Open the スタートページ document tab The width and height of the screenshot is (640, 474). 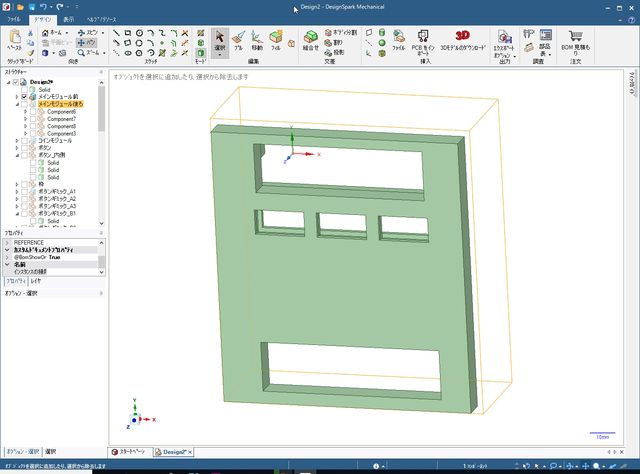click(x=129, y=452)
